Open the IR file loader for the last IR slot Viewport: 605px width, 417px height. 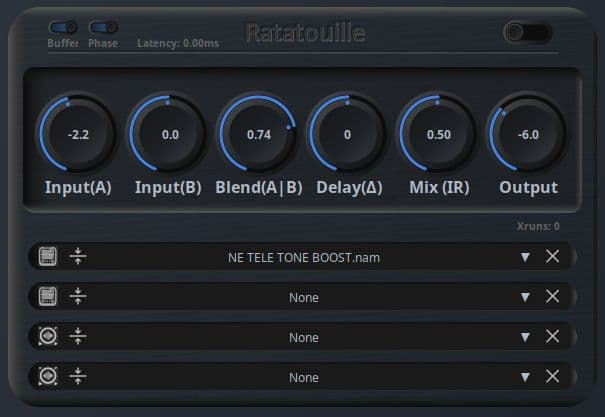pyautogui.click(x=48, y=376)
